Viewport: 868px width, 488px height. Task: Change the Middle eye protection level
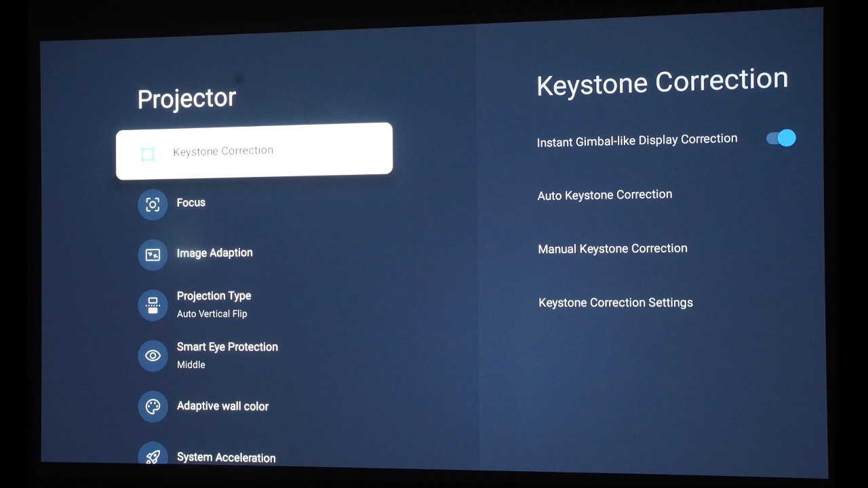coord(191,365)
